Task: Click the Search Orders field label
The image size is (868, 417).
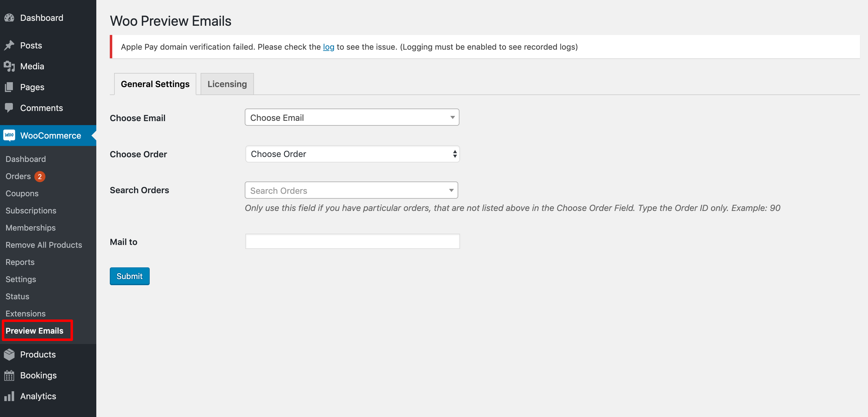Action: (139, 190)
